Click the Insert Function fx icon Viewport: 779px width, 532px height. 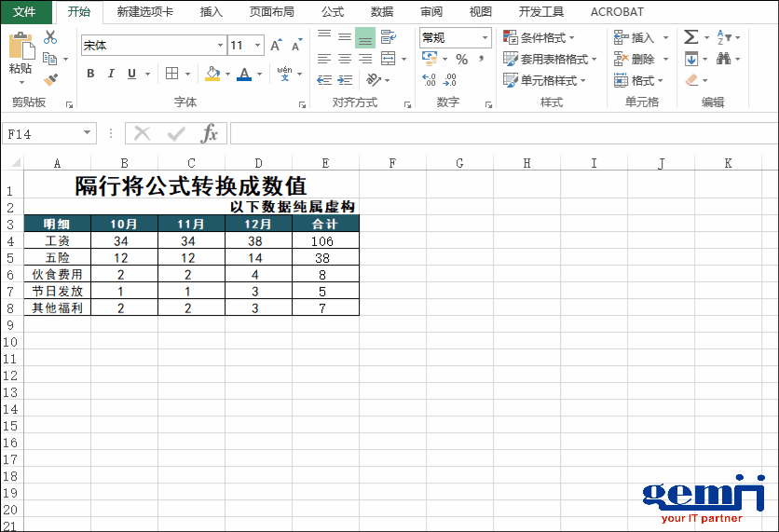click(x=209, y=133)
